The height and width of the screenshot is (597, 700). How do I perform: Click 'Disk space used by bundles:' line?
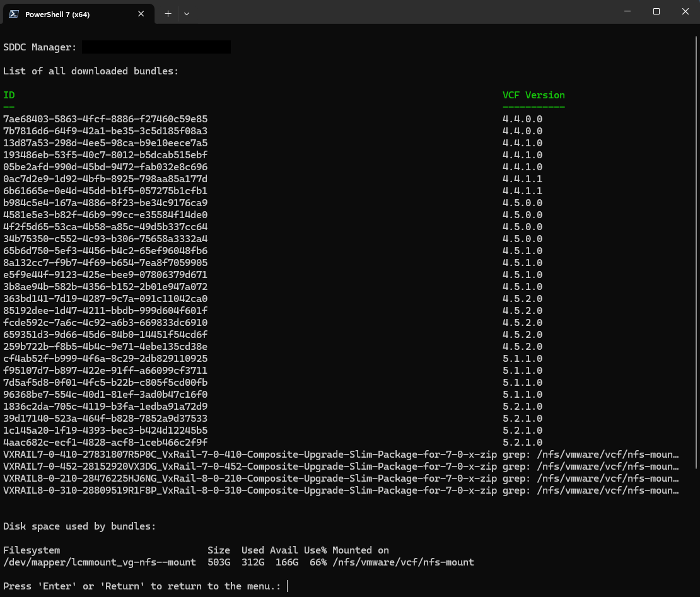click(79, 526)
